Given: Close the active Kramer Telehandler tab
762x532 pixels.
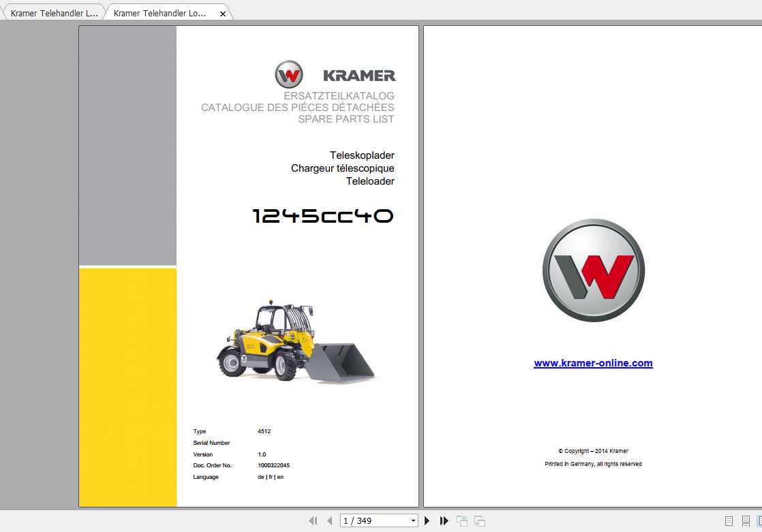Looking at the screenshot, I should pos(223,14).
